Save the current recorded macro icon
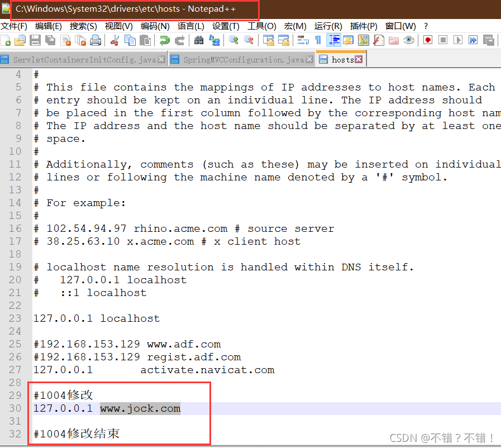 [x=489, y=41]
